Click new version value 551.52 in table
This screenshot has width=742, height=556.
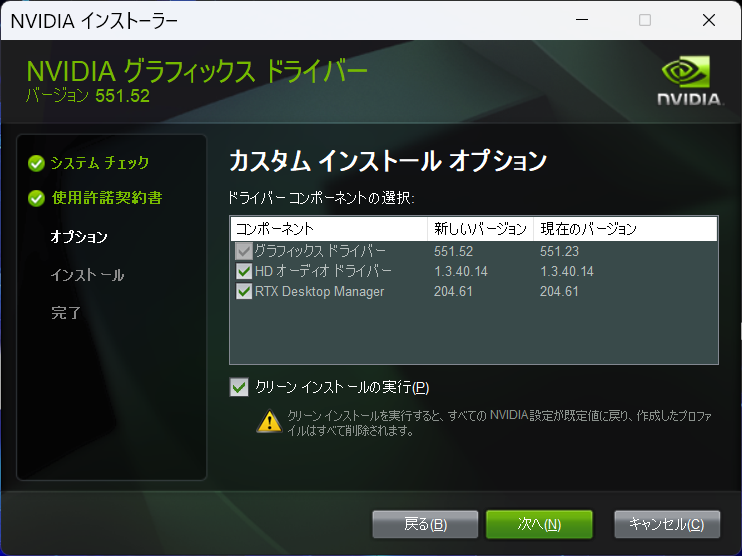453,251
